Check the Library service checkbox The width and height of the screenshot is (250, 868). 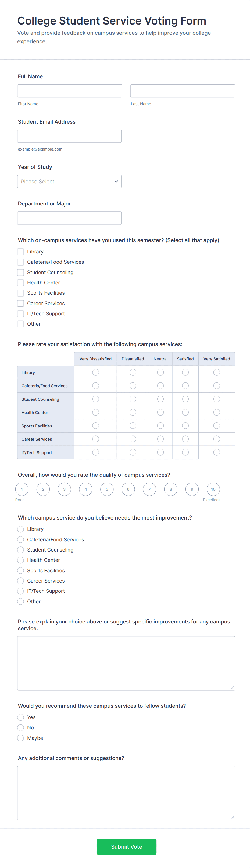(x=20, y=252)
